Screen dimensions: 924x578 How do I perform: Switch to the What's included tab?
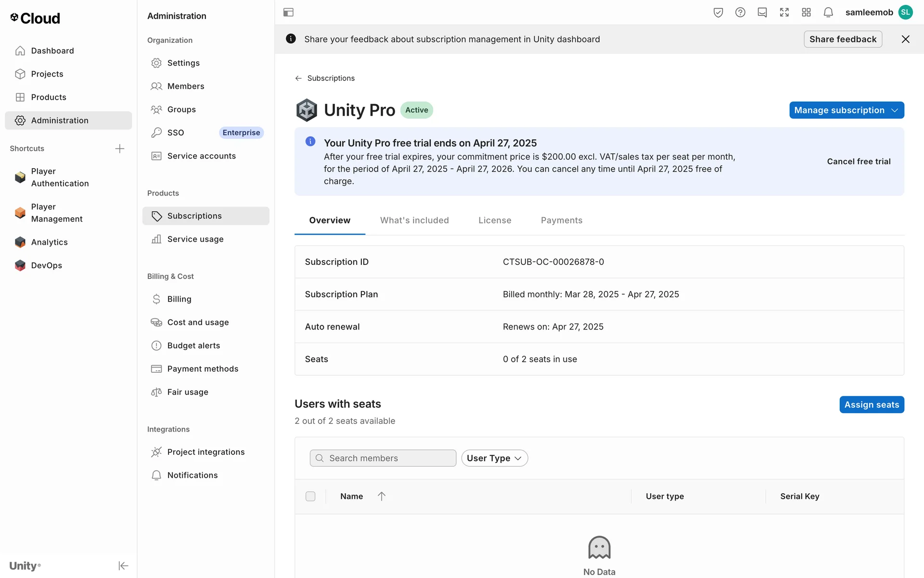(x=414, y=220)
